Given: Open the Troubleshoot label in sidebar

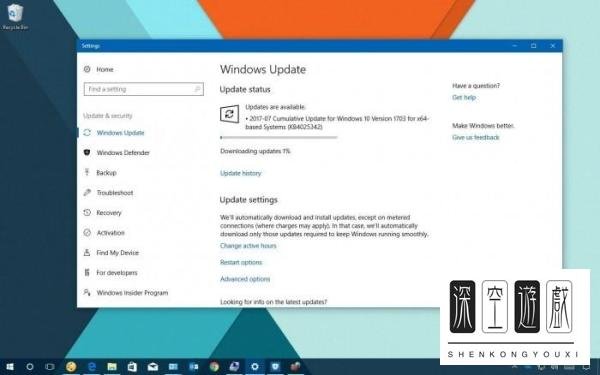Looking at the screenshot, I should click(x=115, y=192).
